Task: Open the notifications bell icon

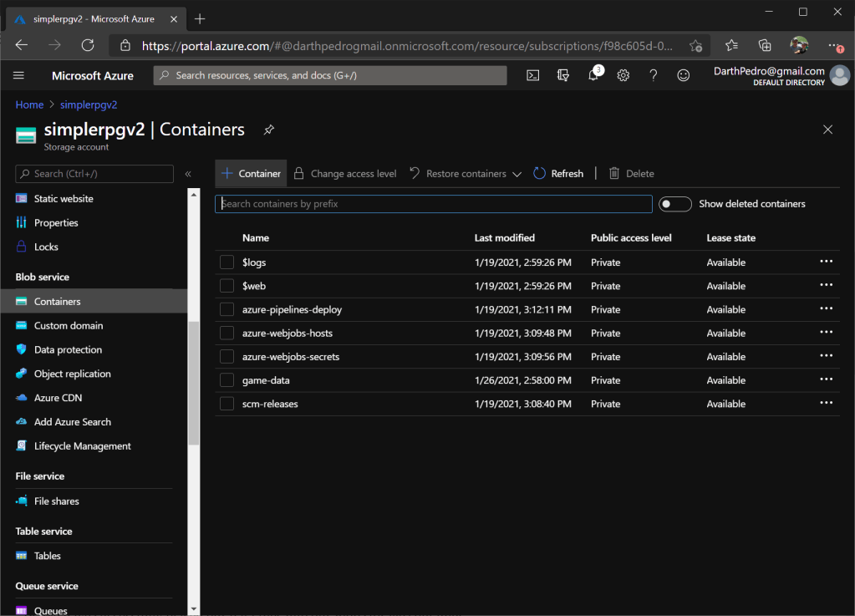Action: pos(593,75)
